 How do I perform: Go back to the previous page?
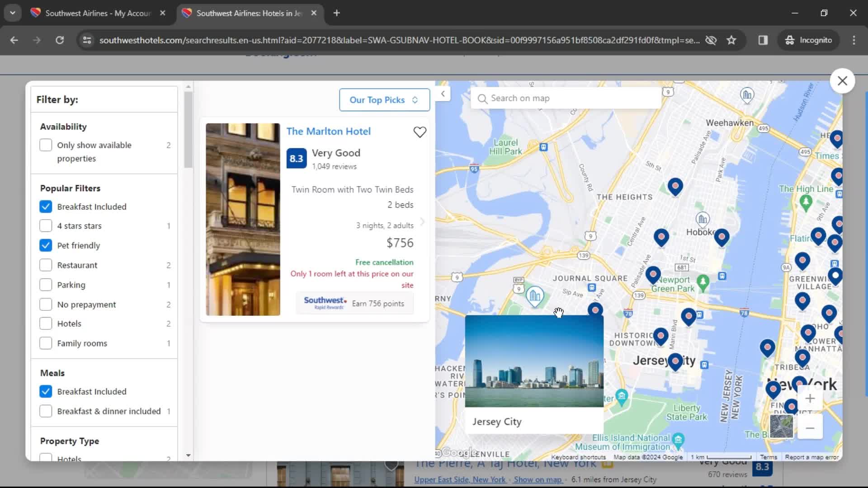[14, 40]
